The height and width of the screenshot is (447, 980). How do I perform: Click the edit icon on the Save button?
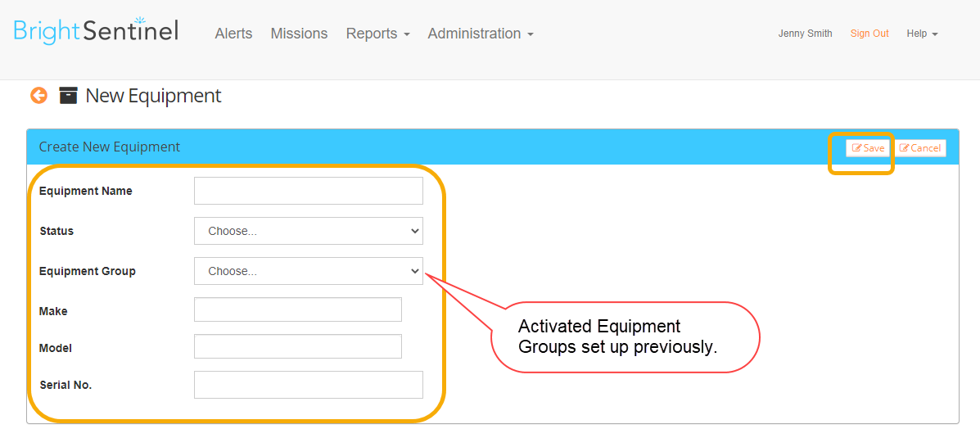(857, 148)
